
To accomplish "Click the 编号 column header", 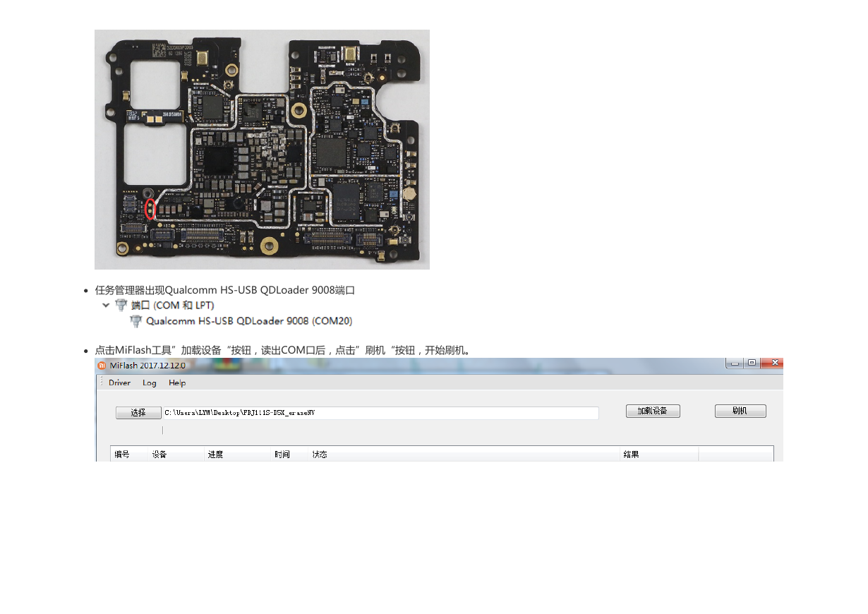I will point(129,454).
